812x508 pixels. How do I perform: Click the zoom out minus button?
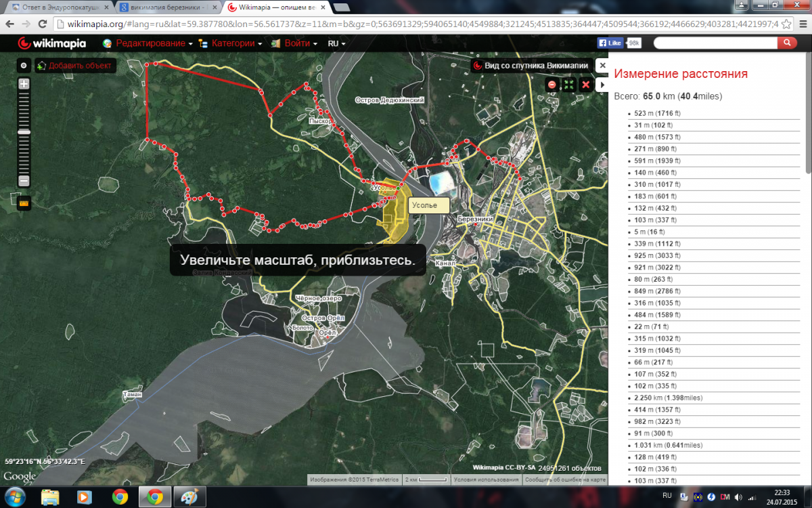click(x=24, y=181)
